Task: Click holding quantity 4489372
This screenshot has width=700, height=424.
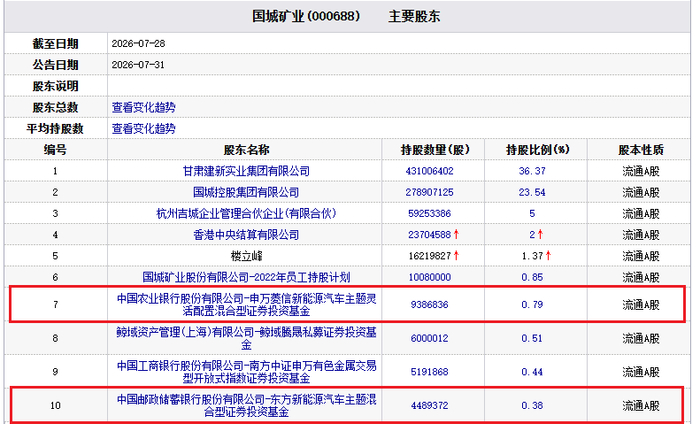Action: point(429,405)
